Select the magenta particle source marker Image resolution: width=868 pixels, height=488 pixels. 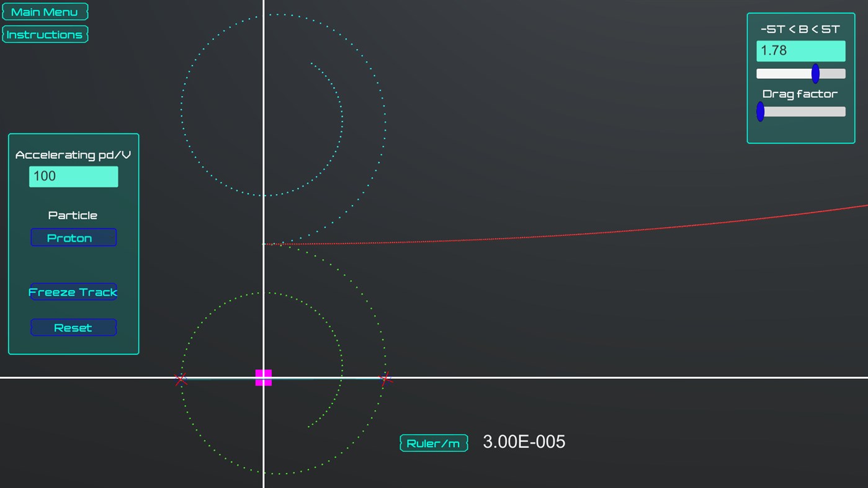click(263, 376)
